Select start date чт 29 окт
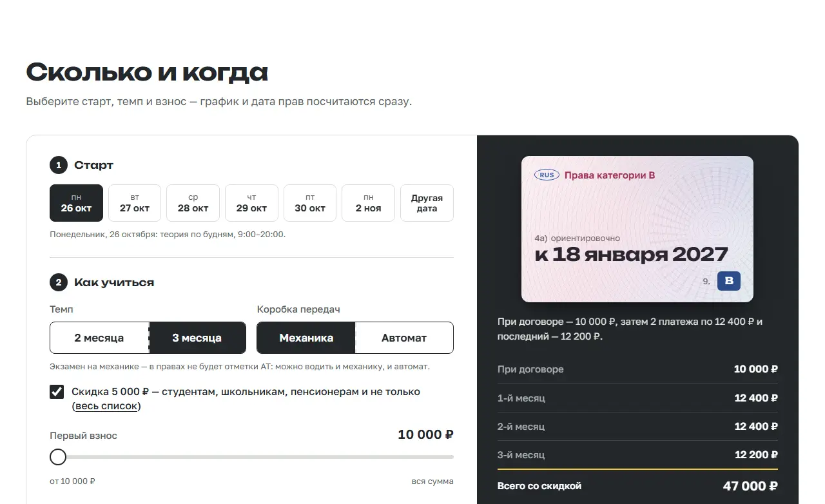Screen dimensions: 825x504 pos(251,203)
